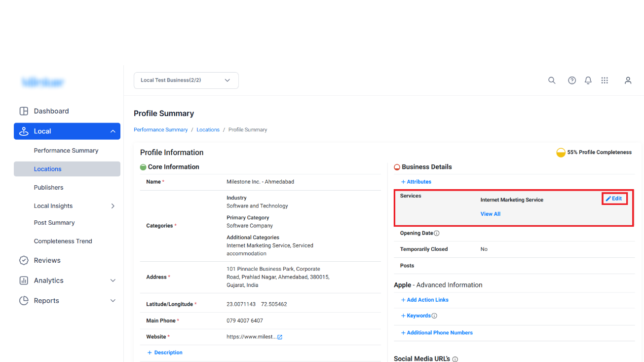Select Publishers in the sidebar
Image resolution: width=644 pixels, height=362 pixels.
(48, 188)
